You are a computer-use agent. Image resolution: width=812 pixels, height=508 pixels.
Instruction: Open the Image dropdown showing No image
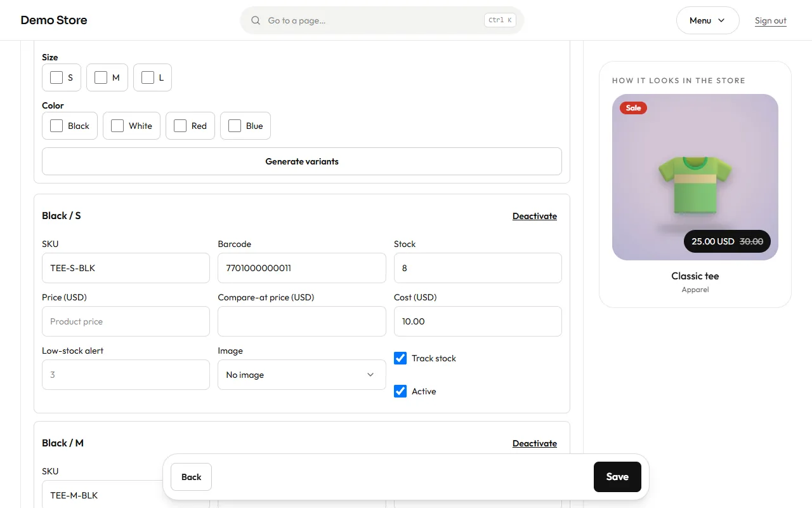pos(302,375)
